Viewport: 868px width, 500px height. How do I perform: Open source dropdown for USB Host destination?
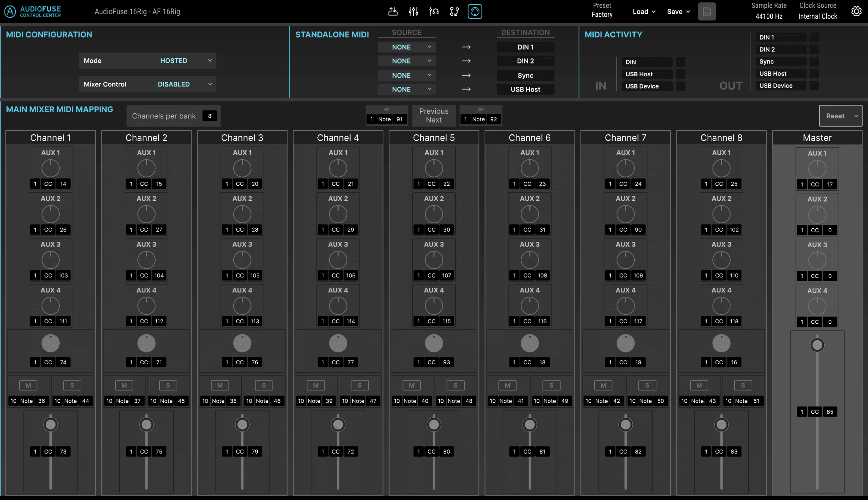tap(407, 89)
